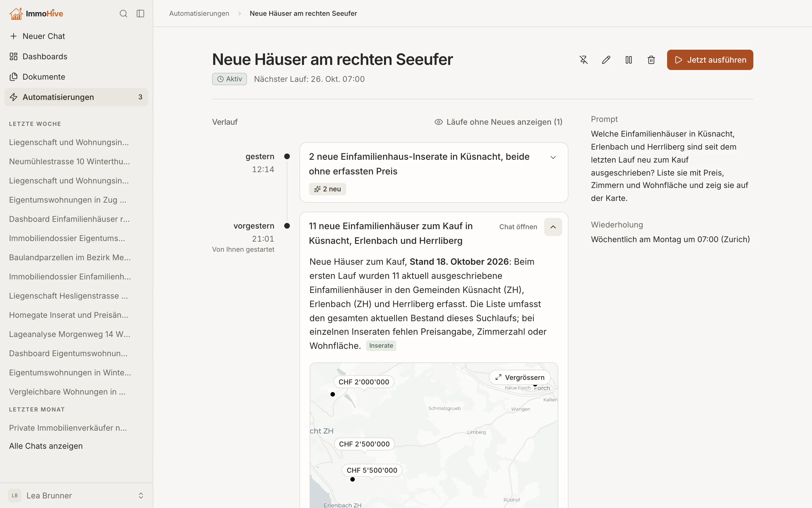Open the search icon in sidebar

click(x=123, y=14)
